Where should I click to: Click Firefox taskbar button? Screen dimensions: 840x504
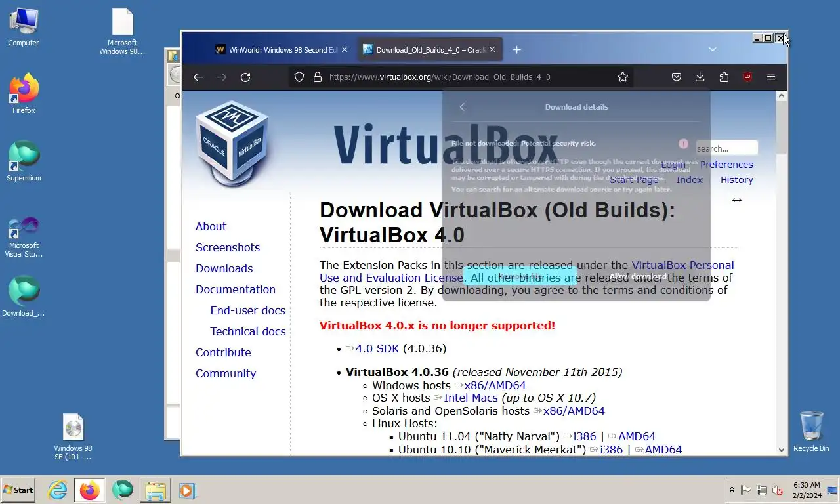89,490
